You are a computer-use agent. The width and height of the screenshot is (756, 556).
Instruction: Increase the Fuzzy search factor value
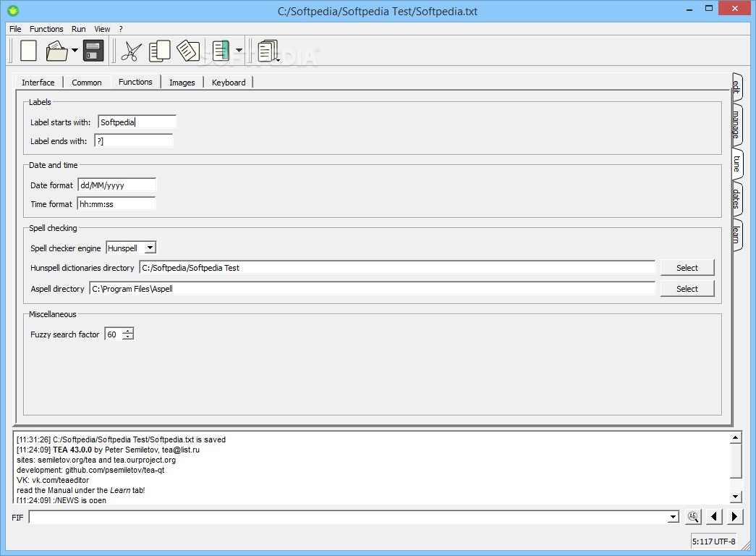pyautogui.click(x=128, y=331)
